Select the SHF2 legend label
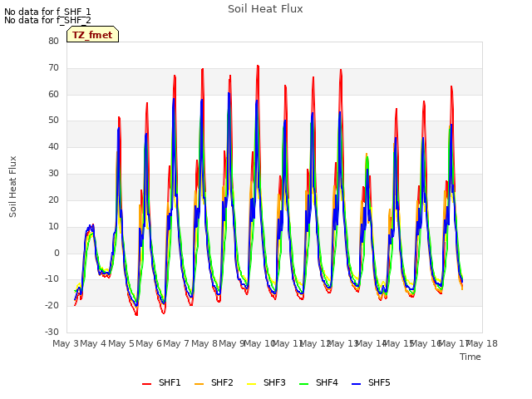The image size is (532, 399). pyautogui.click(x=222, y=382)
